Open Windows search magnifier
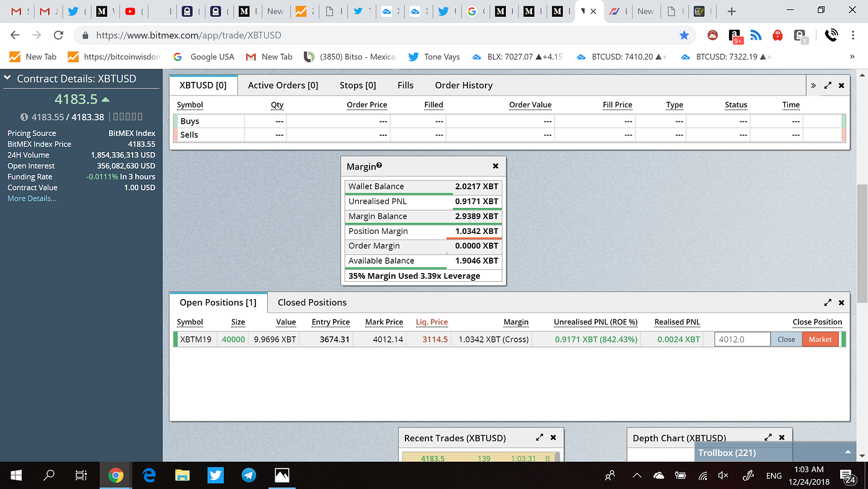 click(49, 475)
